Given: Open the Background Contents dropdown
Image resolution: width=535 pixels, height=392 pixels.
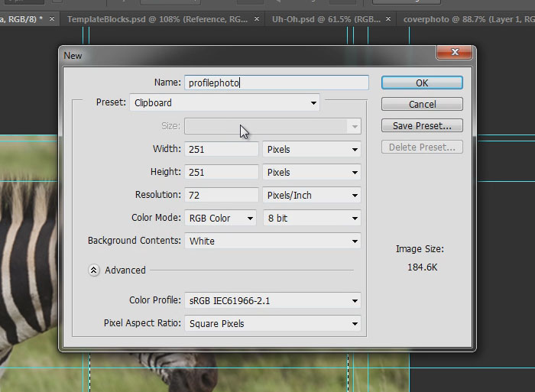Looking at the screenshot, I should tap(273, 241).
